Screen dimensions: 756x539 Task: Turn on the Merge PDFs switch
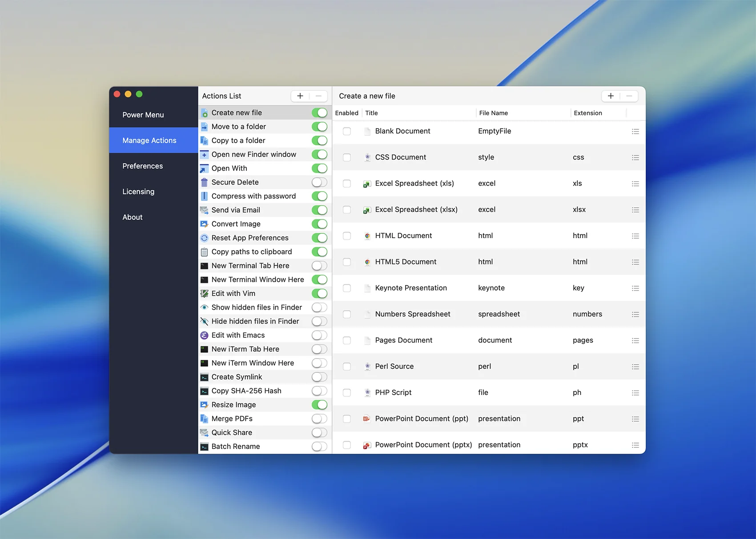(x=319, y=419)
